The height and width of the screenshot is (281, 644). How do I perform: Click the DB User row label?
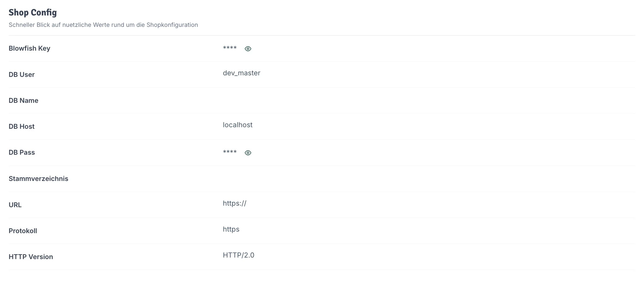22,74
